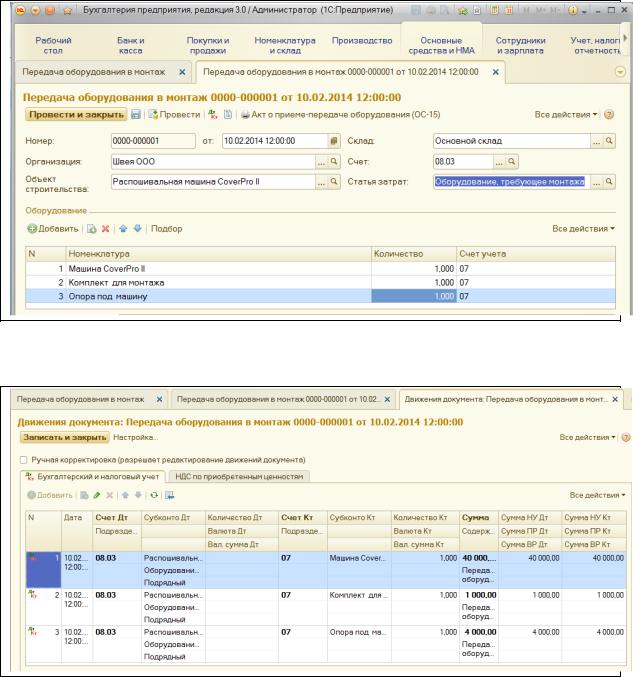Click the output list icon in movements toolbar

tap(169, 495)
